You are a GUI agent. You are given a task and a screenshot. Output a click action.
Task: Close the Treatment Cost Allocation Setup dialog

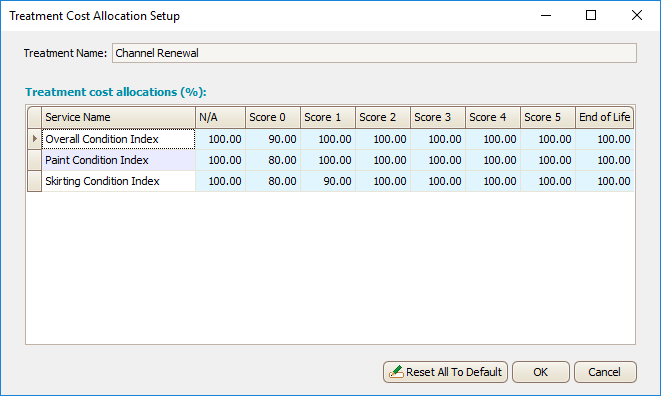pos(637,16)
